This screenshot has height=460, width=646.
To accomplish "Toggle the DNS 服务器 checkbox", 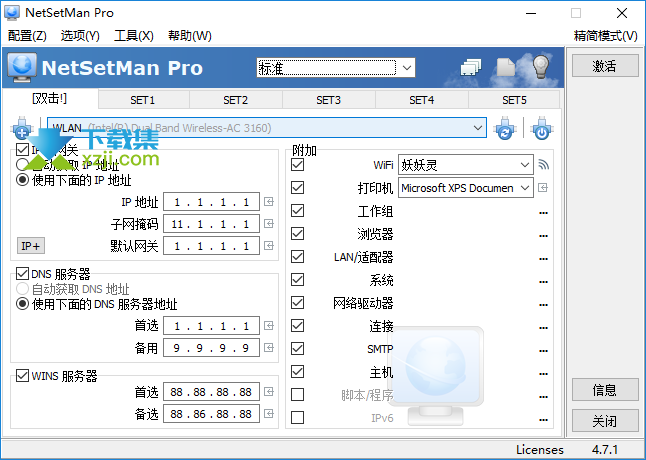I will [22, 273].
